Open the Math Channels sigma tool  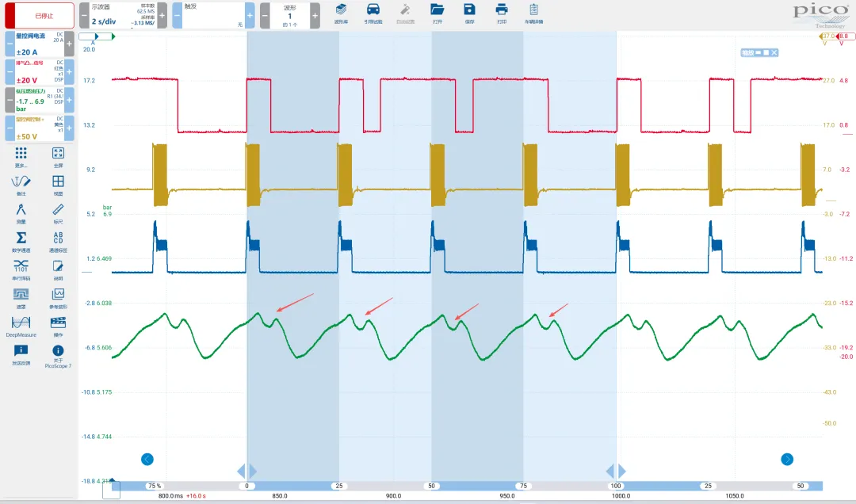[x=21, y=239]
